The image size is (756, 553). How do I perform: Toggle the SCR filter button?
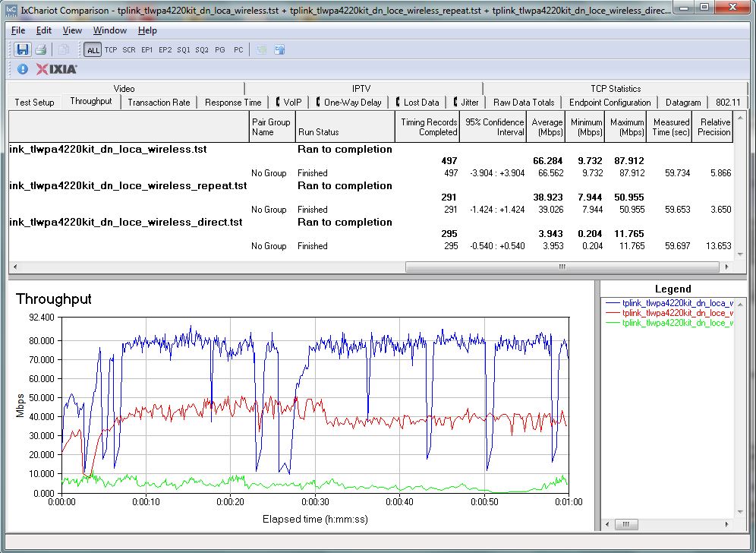click(129, 49)
